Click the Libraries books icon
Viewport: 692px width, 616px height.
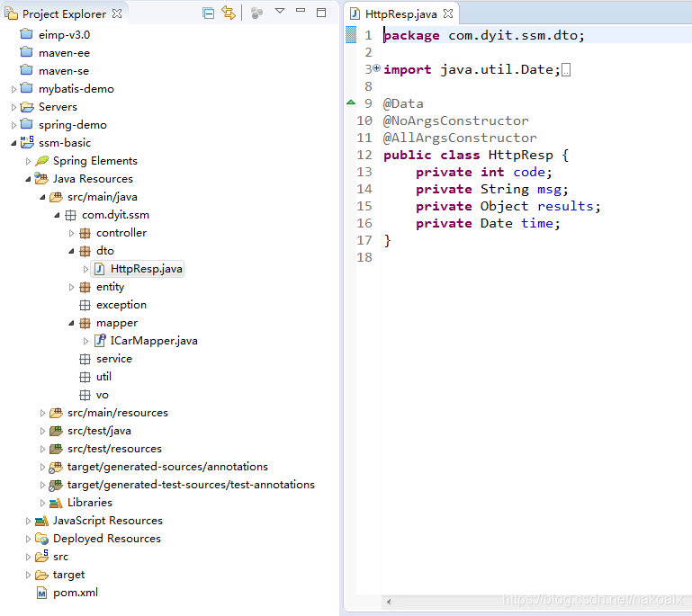(56, 503)
